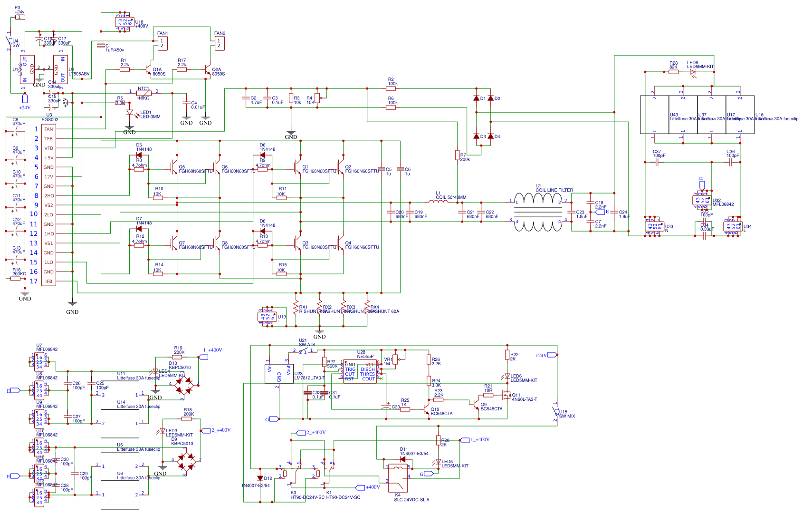Select the Q1A 8050S transistor symbol

pos(149,69)
